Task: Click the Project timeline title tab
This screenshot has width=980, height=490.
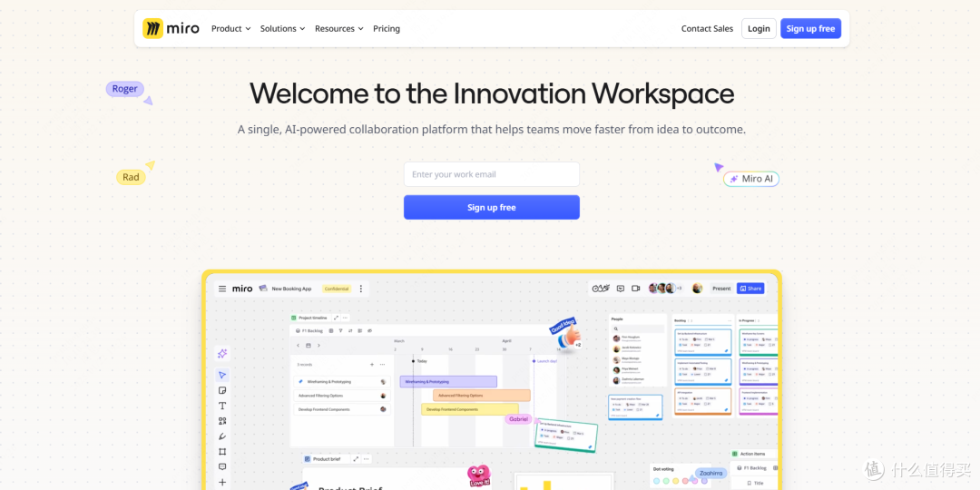Action: coord(310,318)
